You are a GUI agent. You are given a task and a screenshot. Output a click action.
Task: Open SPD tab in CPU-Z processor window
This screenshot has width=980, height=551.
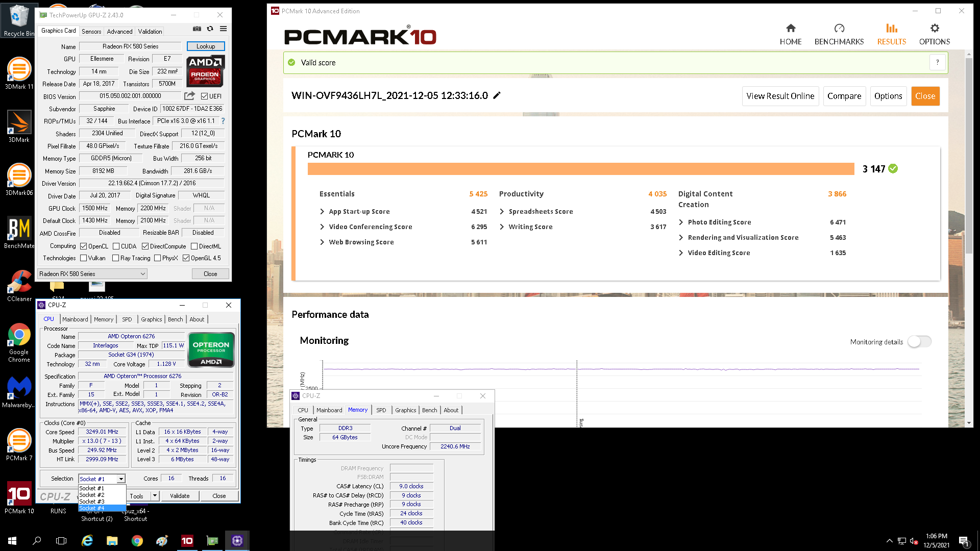click(127, 319)
